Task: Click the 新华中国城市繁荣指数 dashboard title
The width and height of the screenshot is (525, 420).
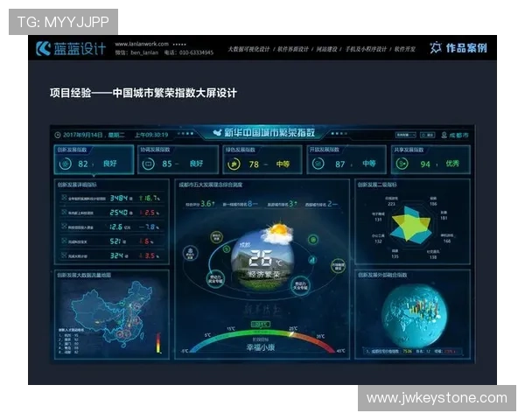Action: tap(269, 133)
